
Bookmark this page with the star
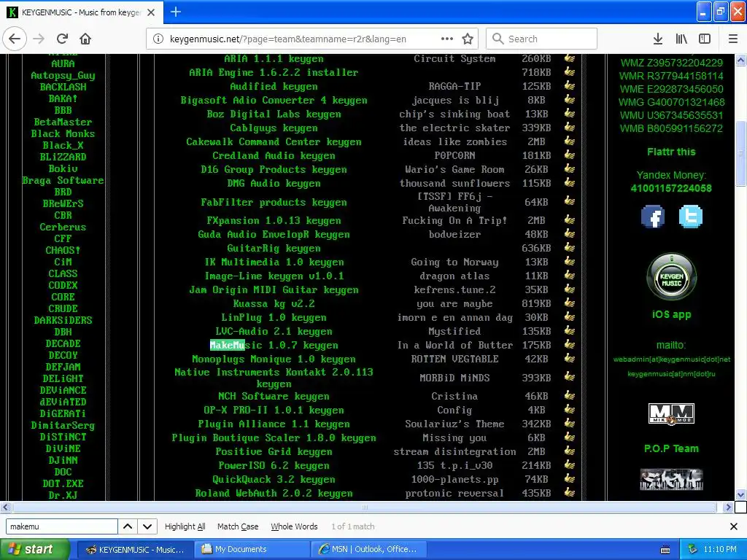[x=468, y=39]
